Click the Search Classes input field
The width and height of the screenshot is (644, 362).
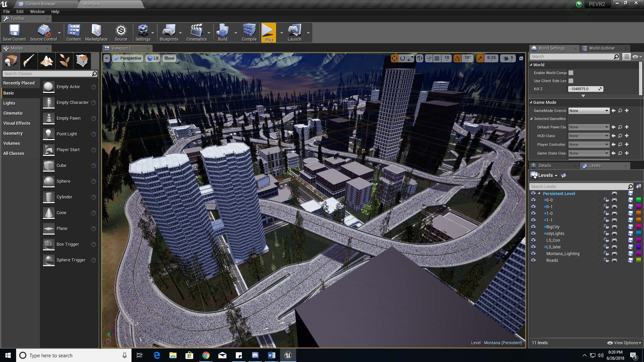coord(47,74)
